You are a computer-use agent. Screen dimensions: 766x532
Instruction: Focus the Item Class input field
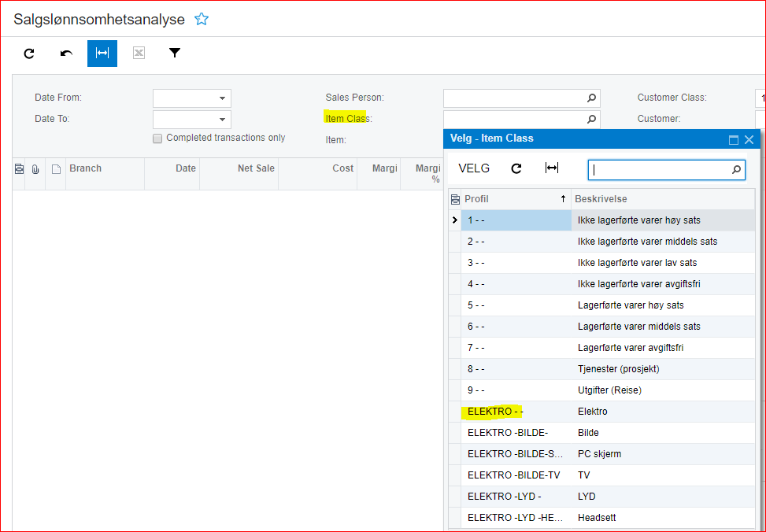(521, 119)
